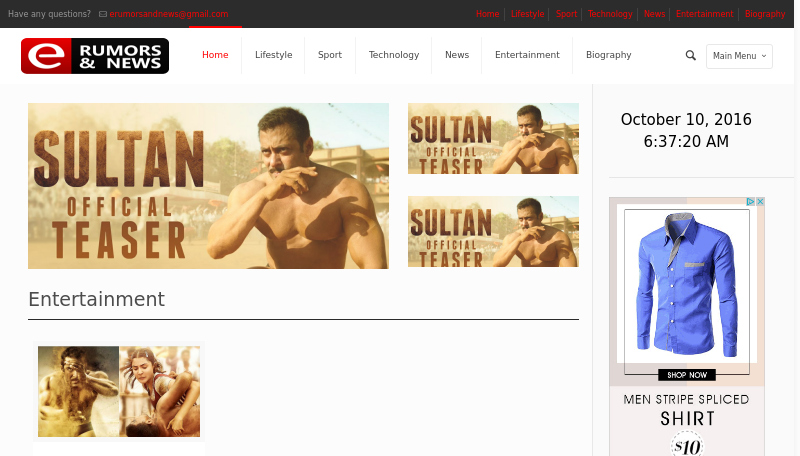Click News link in top dark bar
The height and width of the screenshot is (456, 800).
654,14
